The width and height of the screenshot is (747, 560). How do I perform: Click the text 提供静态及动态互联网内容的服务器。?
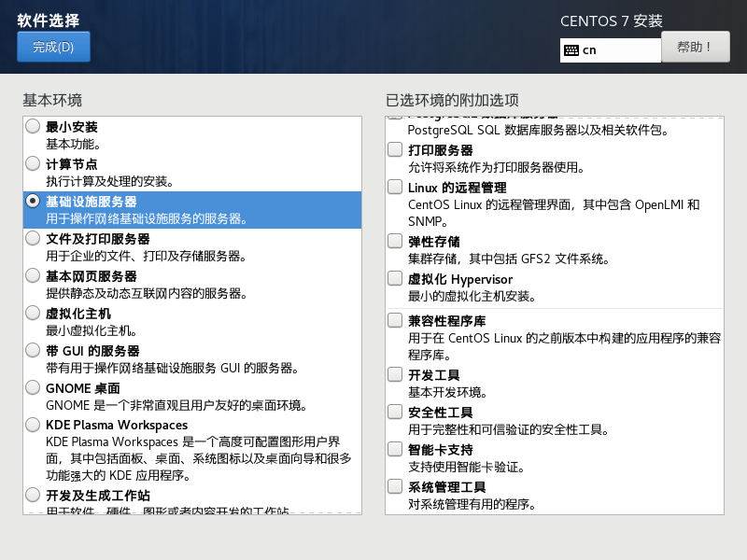[x=147, y=293]
